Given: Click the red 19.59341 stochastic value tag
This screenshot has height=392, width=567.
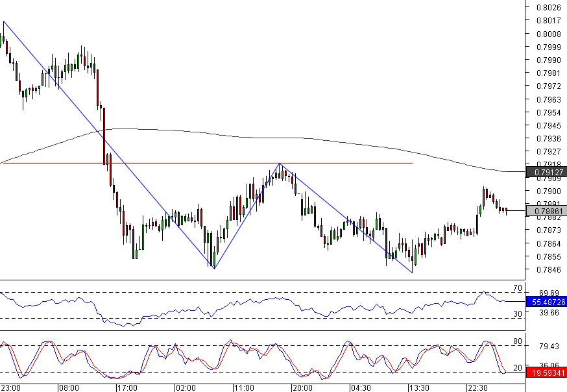Looking at the screenshot, I should (x=546, y=373).
